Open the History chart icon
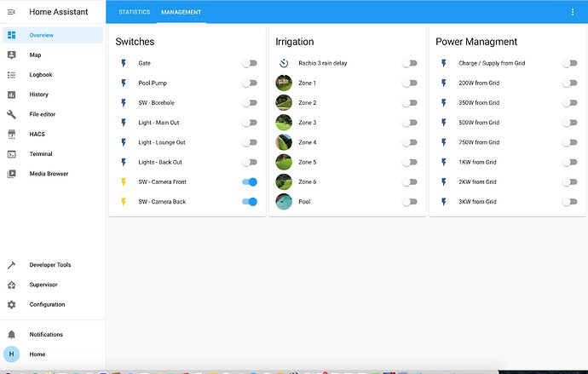 [x=12, y=95]
